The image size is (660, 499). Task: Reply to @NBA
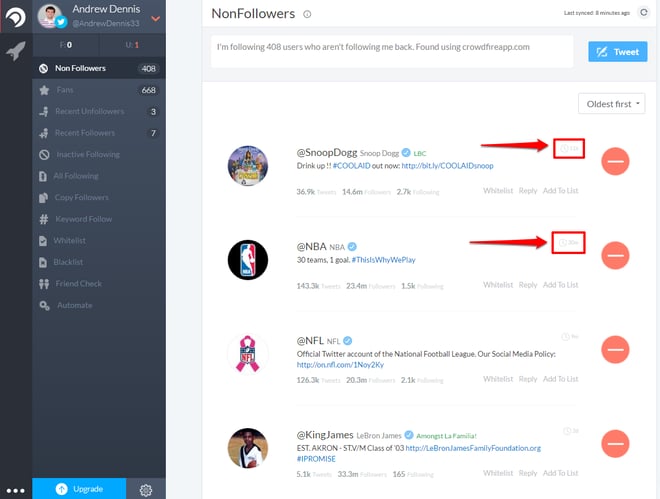click(x=528, y=285)
